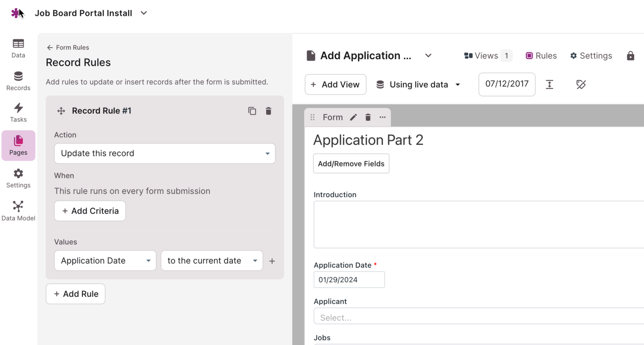Click the design brush toggle icon
Screen dimensions: 644x345
(x=581, y=85)
